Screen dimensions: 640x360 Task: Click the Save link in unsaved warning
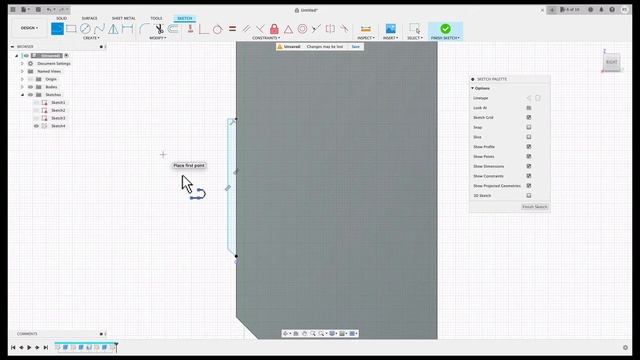click(356, 47)
